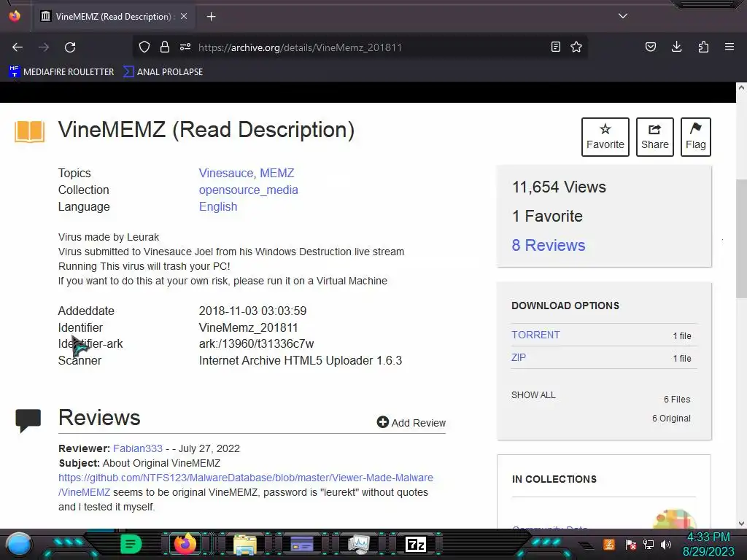Click the page vertical scrollbar thumb
Image resolution: width=747 pixels, height=560 pixels.
pyautogui.click(x=741, y=239)
